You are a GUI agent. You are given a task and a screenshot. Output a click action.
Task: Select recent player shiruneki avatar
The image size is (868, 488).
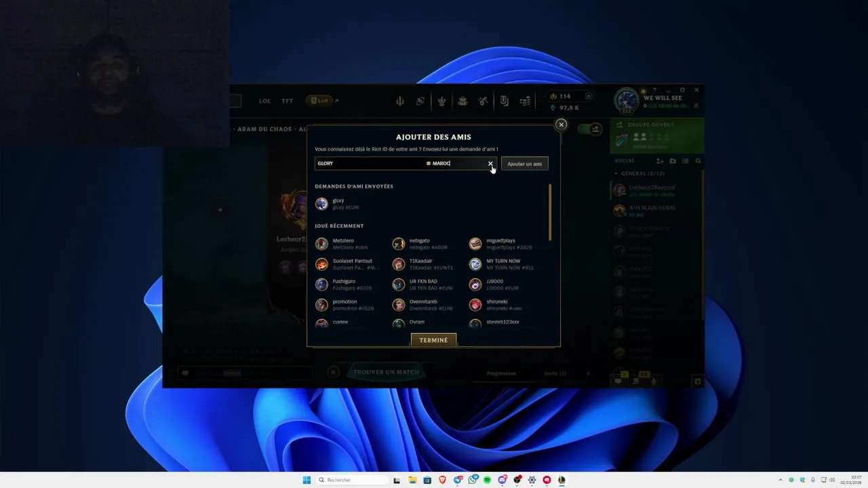[x=475, y=305]
